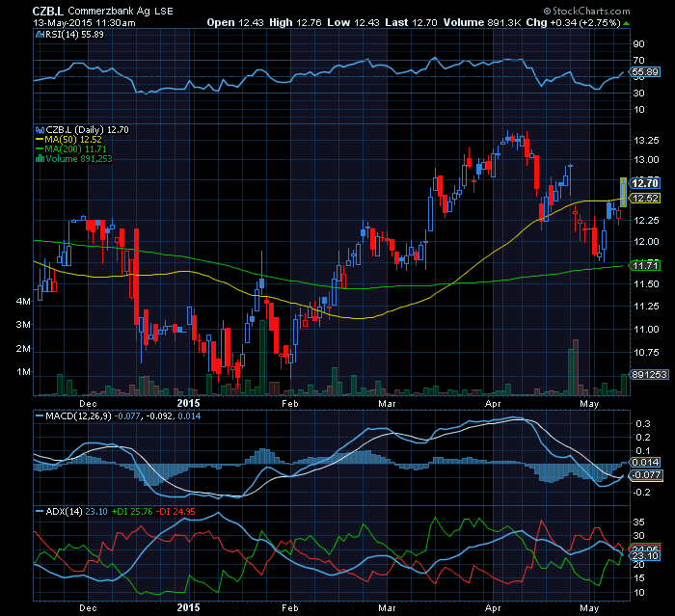Click the -DI 24.95 red legend value
Viewport: 675px width, 616px height.
click(175, 512)
